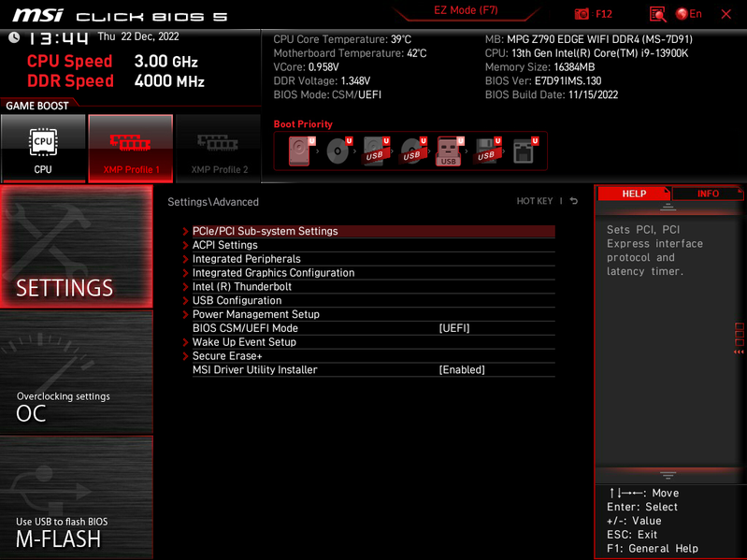Click the help panel top scroll handle

[668, 207]
